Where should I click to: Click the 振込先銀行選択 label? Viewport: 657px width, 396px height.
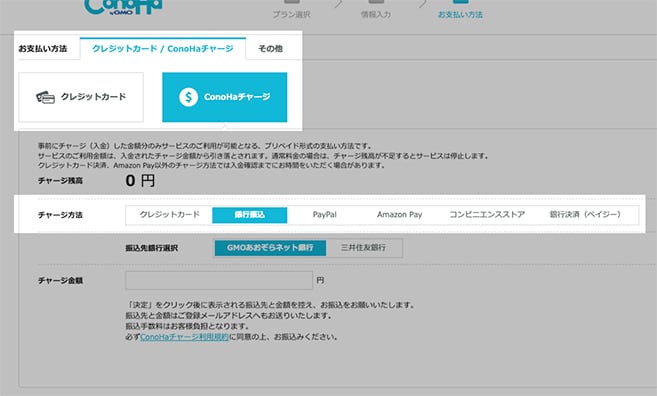152,248
